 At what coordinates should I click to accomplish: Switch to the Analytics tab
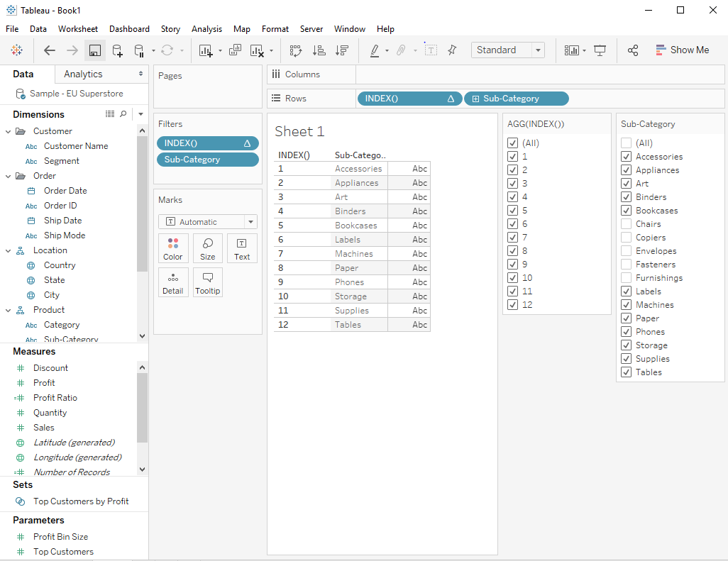83,74
